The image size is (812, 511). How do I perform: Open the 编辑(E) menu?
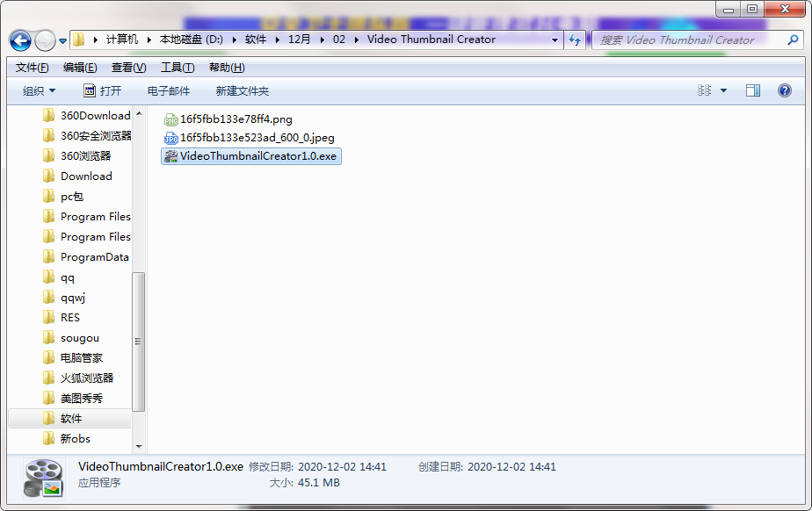[80, 68]
